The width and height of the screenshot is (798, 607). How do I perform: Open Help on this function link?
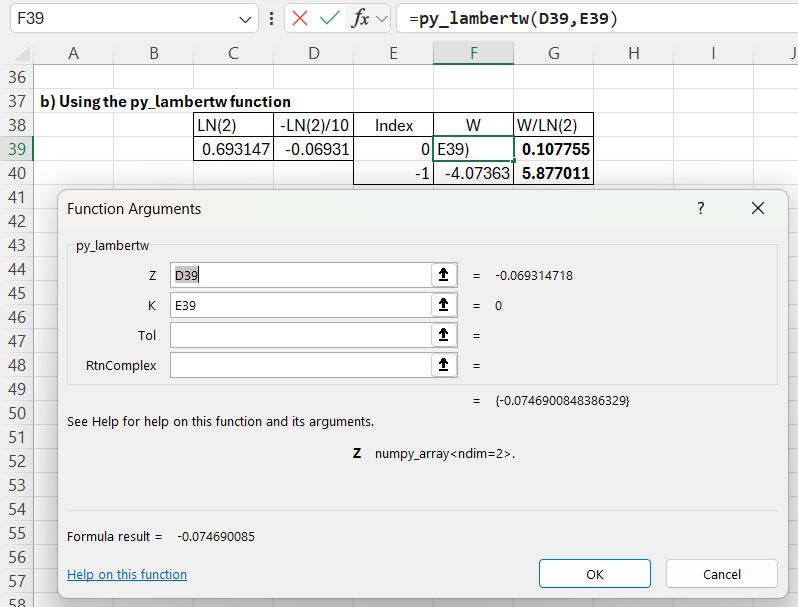127,574
